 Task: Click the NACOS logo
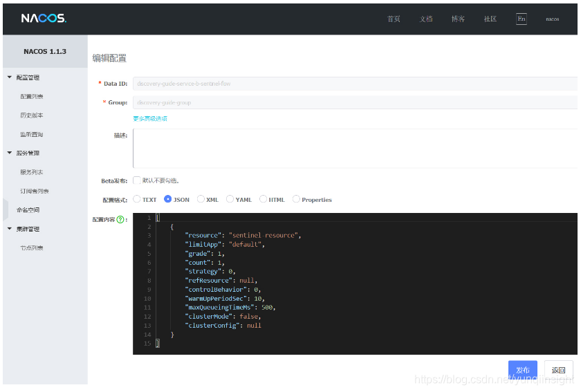pos(44,18)
